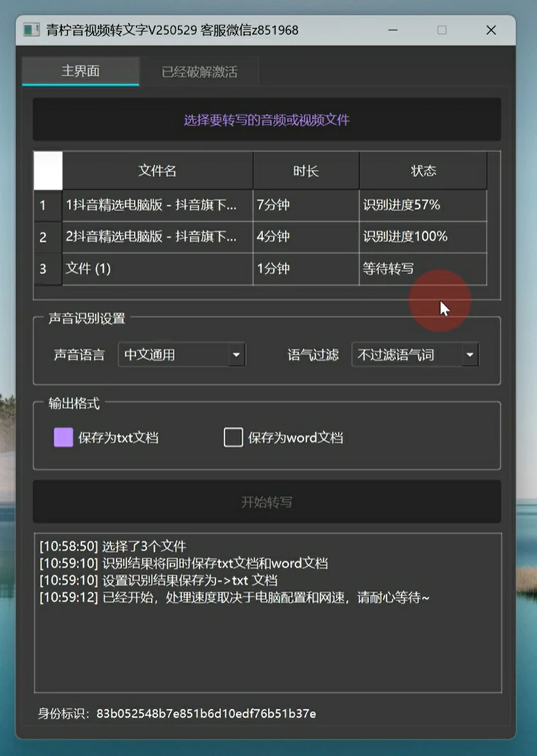The height and width of the screenshot is (756, 537).
Task: Click the app icon in title bar
Action: tap(31, 30)
